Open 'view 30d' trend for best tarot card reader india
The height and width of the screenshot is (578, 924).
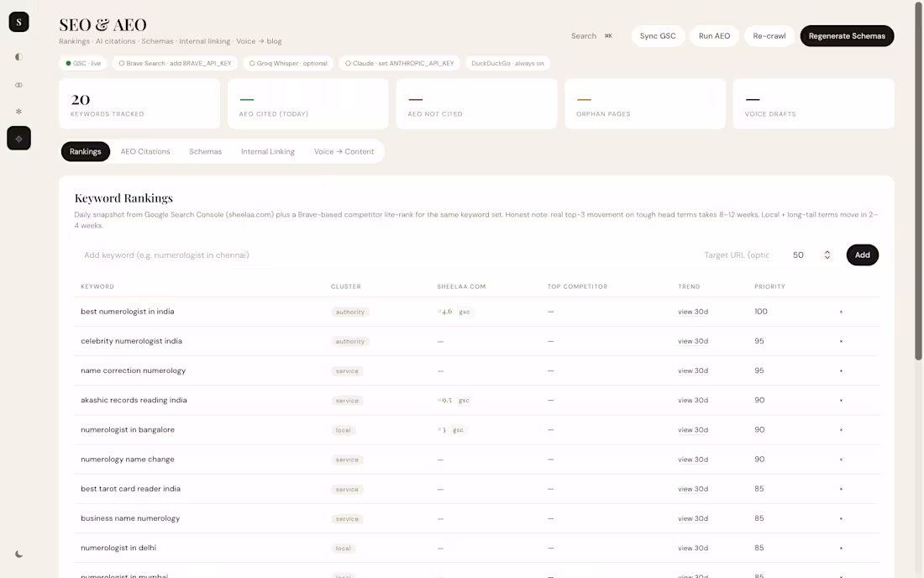coord(693,489)
